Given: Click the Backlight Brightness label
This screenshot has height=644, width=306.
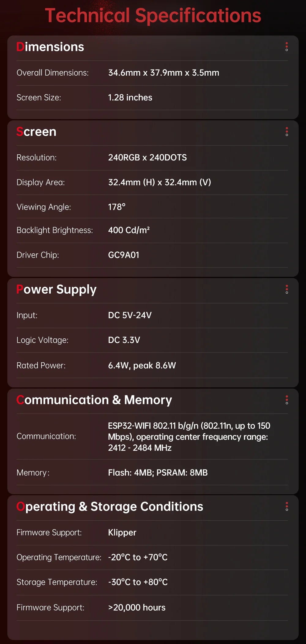Looking at the screenshot, I should 55,230.
